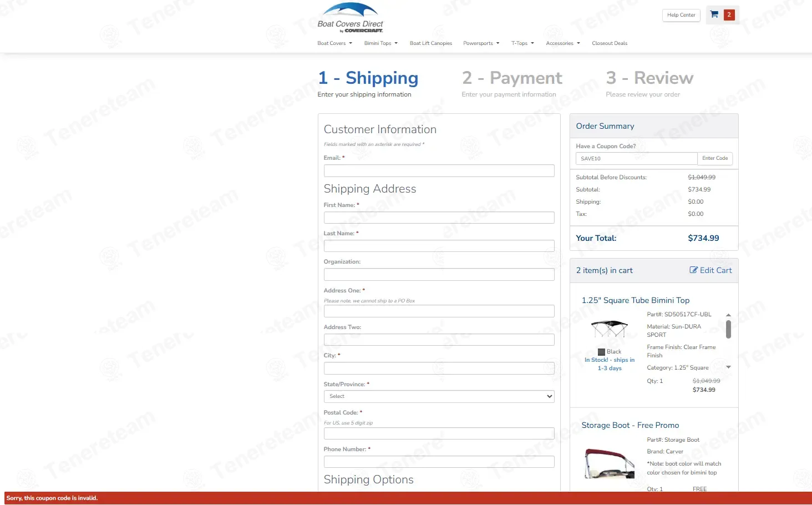Click the cart item count badge

[729, 15]
